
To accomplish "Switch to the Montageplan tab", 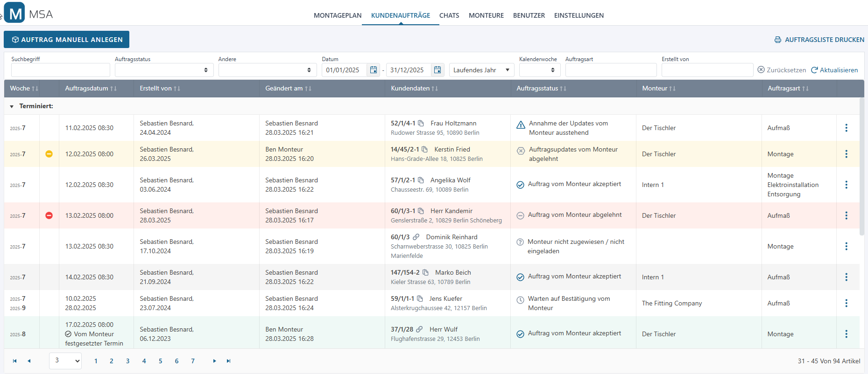I will [338, 15].
